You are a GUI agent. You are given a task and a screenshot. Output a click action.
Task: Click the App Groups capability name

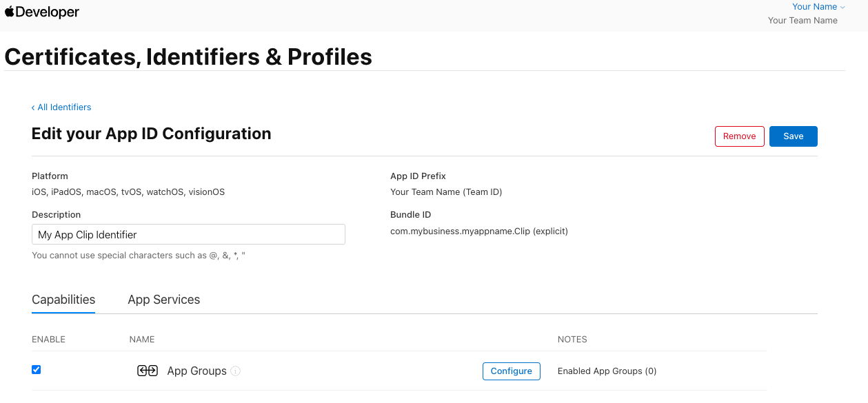coord(196,371)
